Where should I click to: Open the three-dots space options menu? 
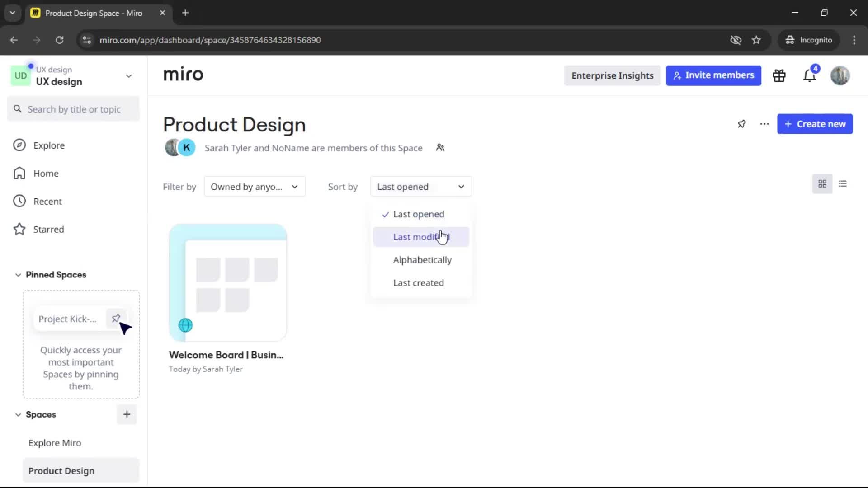[764, 124]
